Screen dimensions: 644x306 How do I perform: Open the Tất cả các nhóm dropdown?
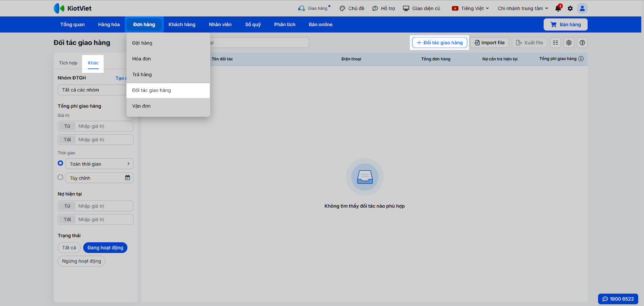[x=93, y=90]
